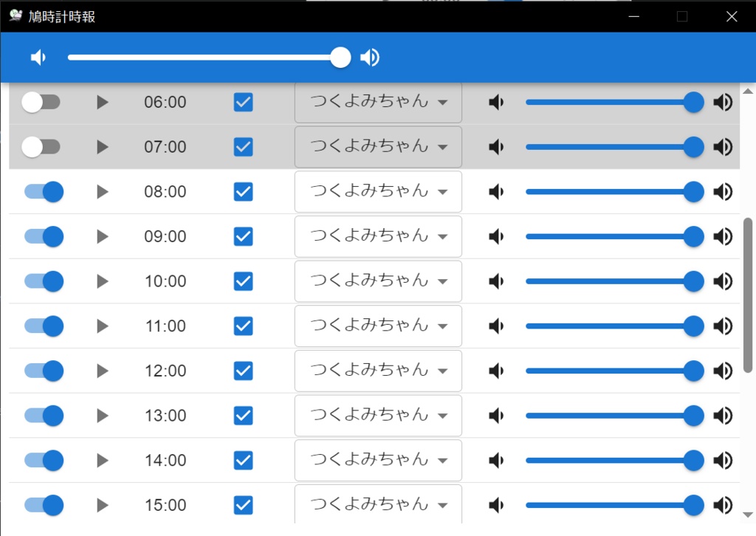756x536 pixels.
Task: Uncheck the 12:00 row checkbox
Action: (x=243, y=371)
